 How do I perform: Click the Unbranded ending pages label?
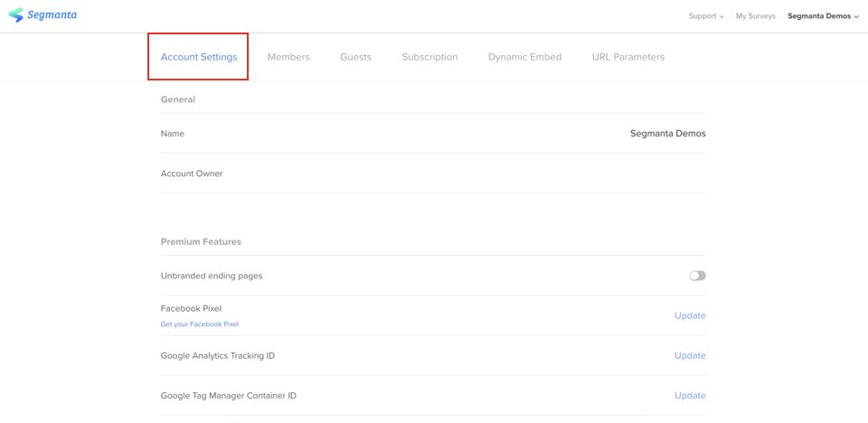(x=212, y=276)
